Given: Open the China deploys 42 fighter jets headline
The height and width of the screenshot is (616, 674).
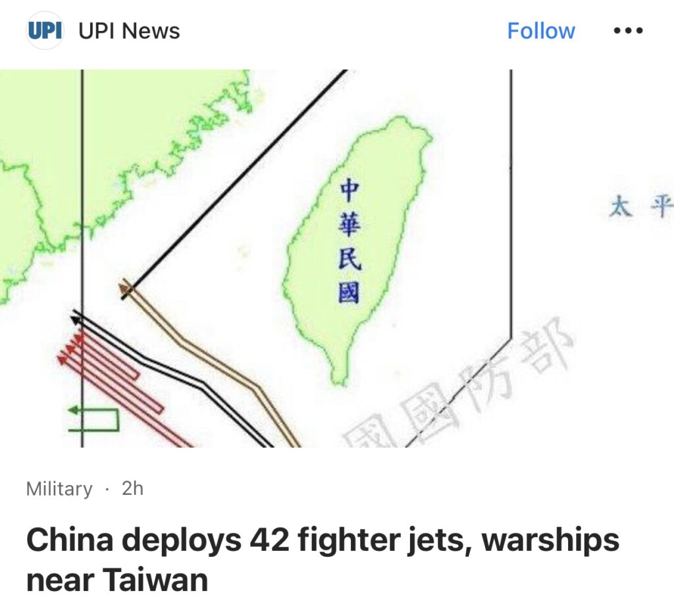Looking at the screenshot, I should point(323,559).
